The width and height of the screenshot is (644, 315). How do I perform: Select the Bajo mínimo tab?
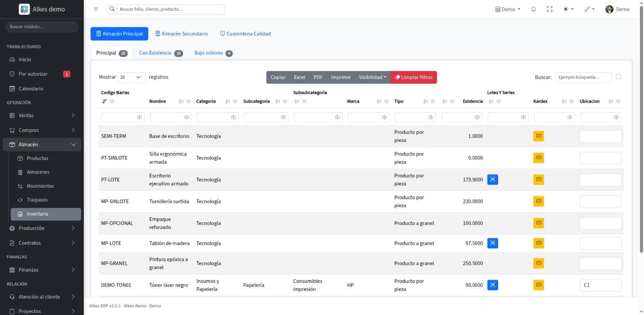[x=214, y=53]
